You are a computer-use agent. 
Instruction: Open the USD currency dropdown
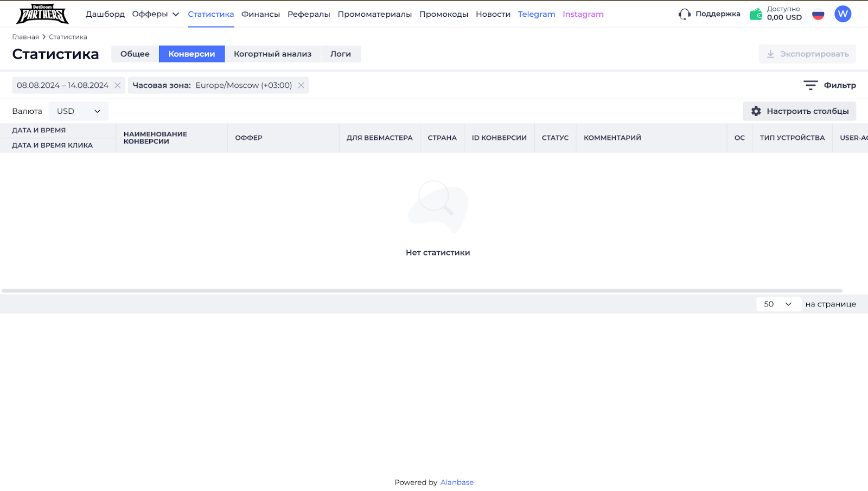79,111
